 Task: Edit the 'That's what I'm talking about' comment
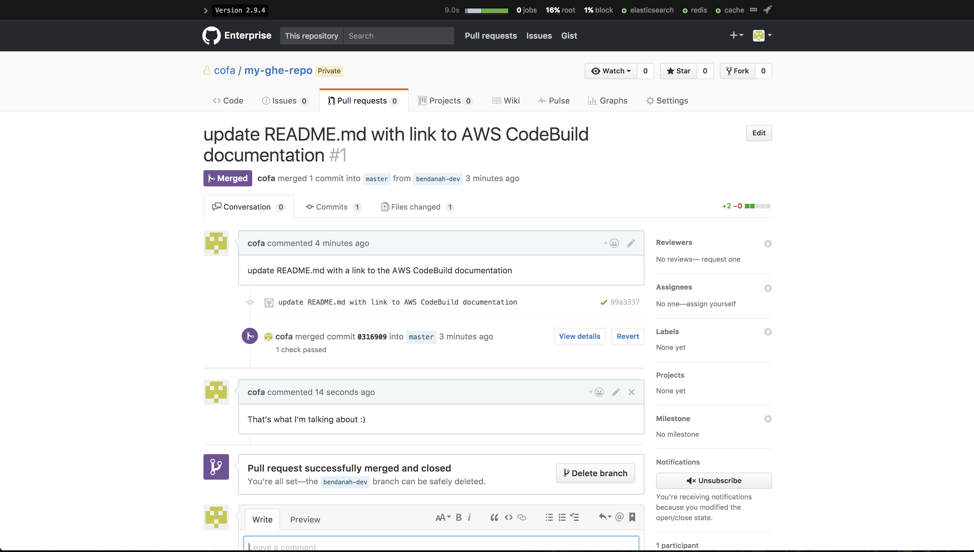(616, 392)
